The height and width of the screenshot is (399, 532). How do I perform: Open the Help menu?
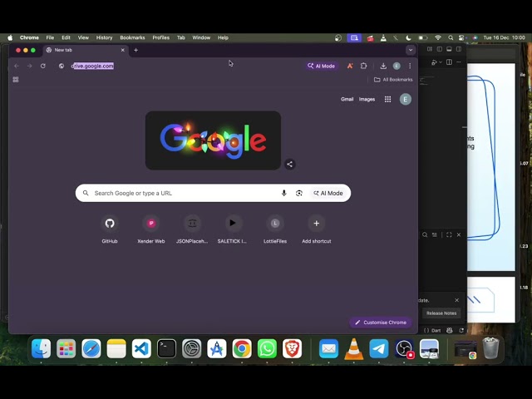click(x=223, y=37)
